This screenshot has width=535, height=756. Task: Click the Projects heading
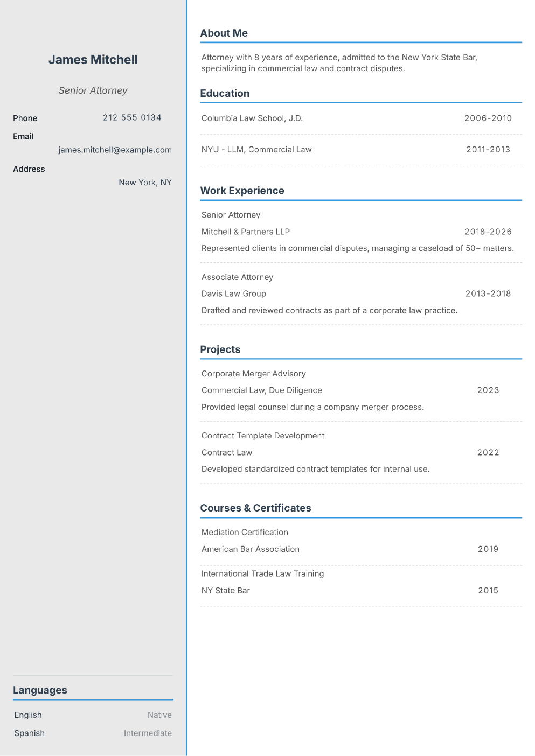(220, 349)
